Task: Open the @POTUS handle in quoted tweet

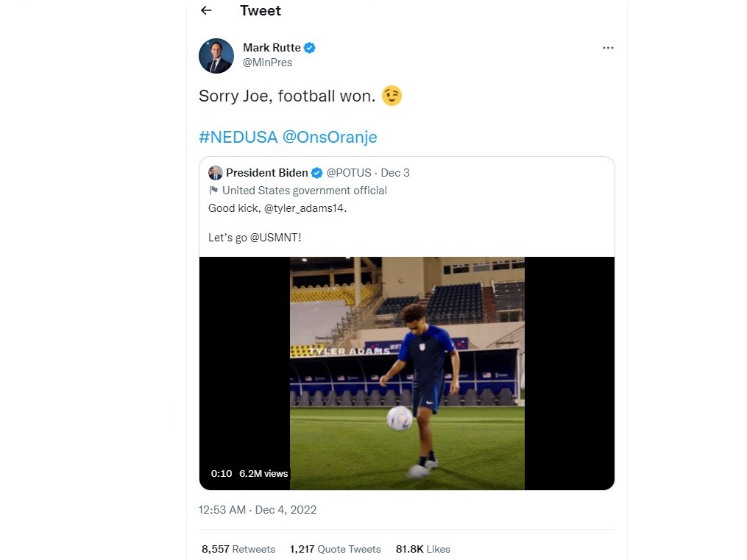Action: pyautogui.click(x=349, y=173)
